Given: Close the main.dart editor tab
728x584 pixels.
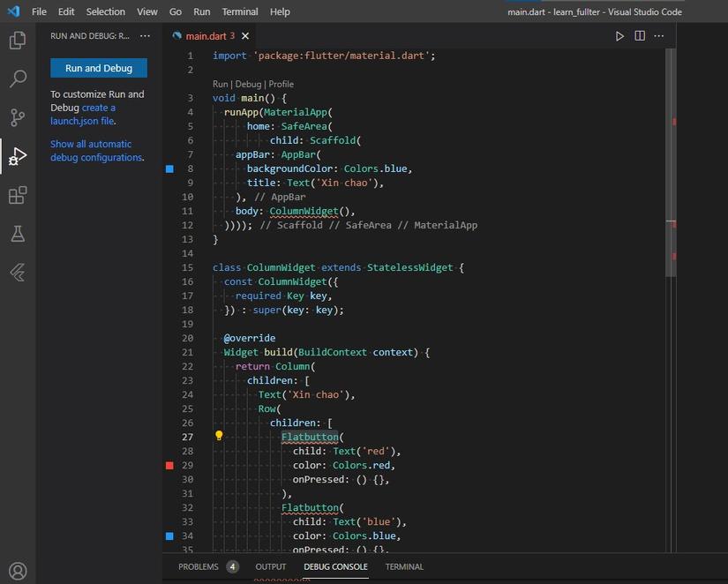Looking at the screenshot, I should [245, 36].
